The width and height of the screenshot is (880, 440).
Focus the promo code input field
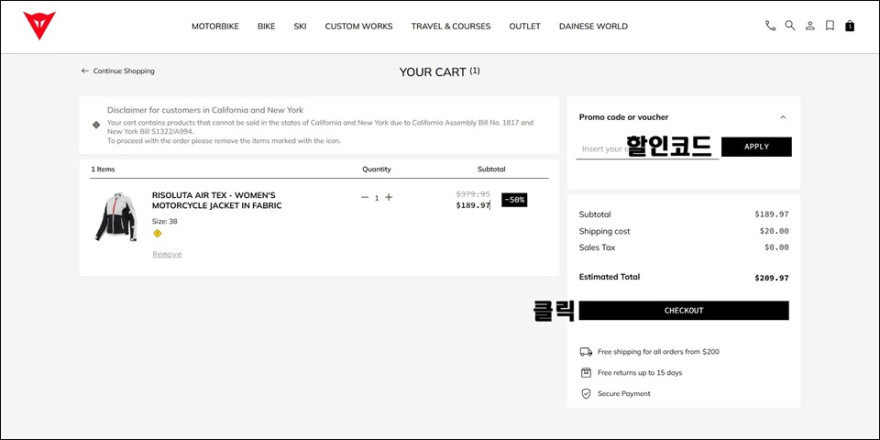pos(647,149)
